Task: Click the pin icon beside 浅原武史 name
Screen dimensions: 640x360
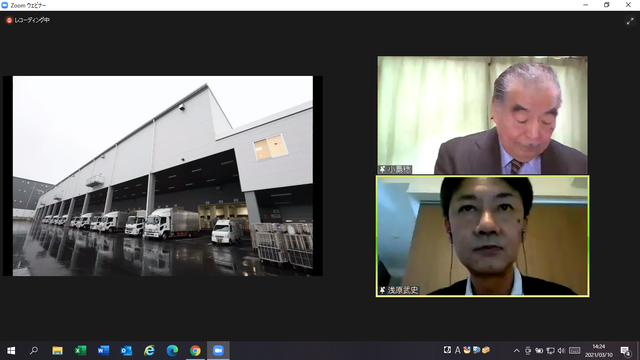Action: [382, 290]
